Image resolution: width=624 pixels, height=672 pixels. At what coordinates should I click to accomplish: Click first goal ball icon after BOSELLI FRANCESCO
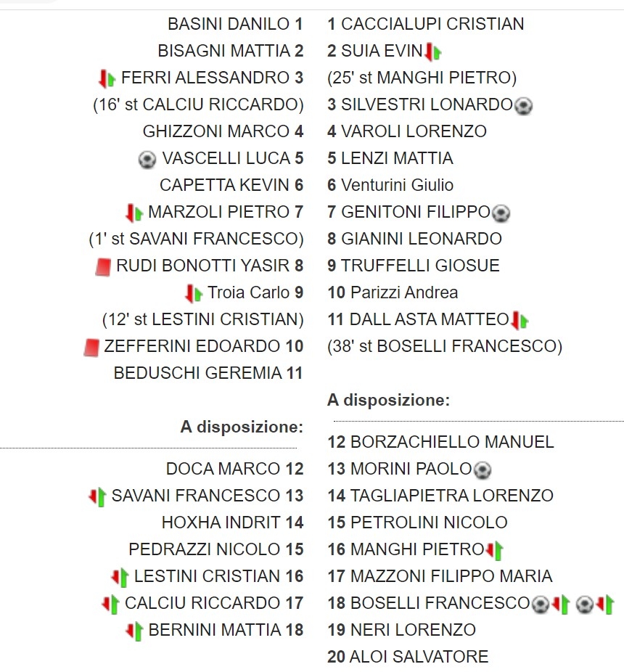pos(540,604)
